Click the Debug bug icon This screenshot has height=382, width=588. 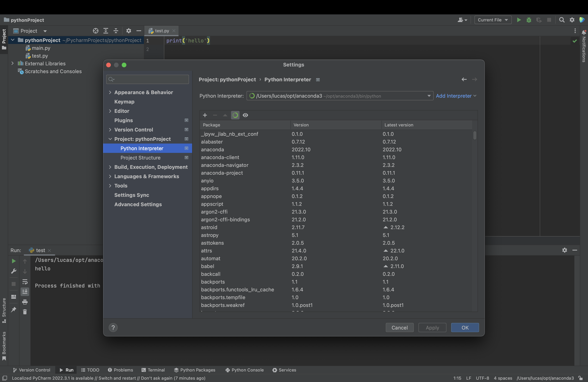(529, 20)
